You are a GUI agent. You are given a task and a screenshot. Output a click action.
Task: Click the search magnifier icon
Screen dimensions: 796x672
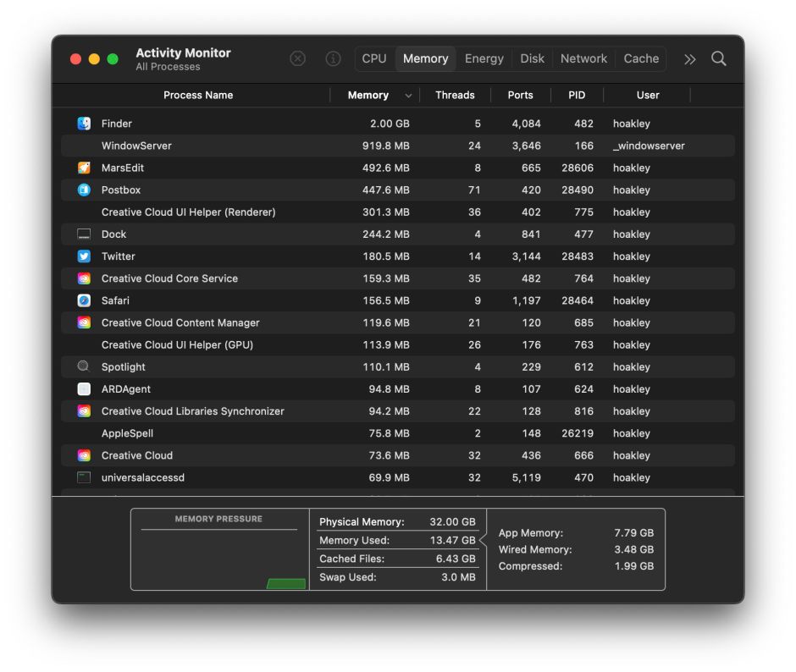(719, 58)
